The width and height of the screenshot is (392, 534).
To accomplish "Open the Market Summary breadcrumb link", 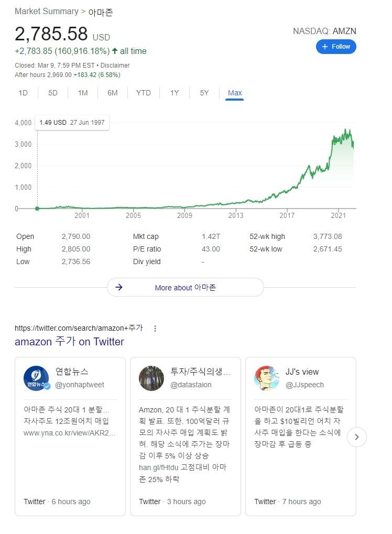I will point(47,12).
